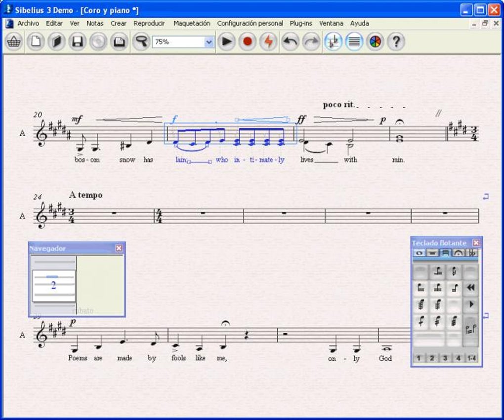
Task: Redo with the greyed forward arrow icon
Action: click(x=311, y=42)
